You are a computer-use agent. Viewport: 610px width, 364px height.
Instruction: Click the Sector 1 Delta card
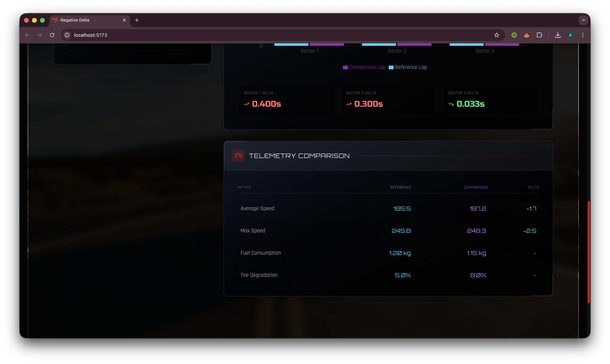tap(286, 100)
